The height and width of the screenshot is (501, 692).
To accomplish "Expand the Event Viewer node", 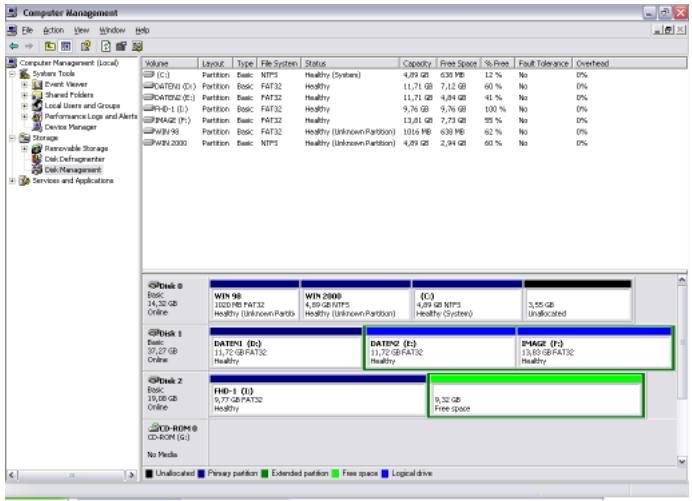I will [x=25, y=84].
